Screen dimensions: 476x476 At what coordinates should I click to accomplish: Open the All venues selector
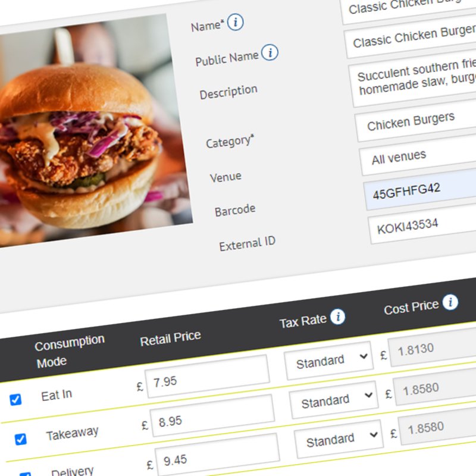(419, 156)
